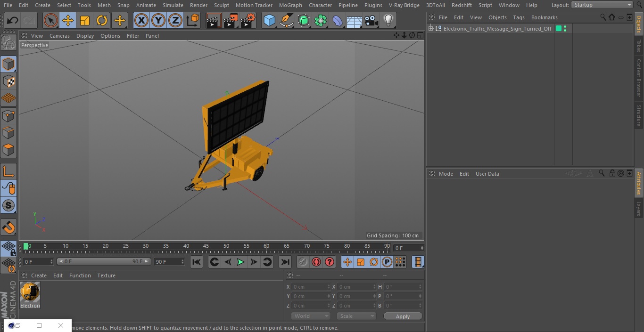Open the Redshift menu
Image resolution: width=644 pixels, height=332 pixels.
coord(462,5)
